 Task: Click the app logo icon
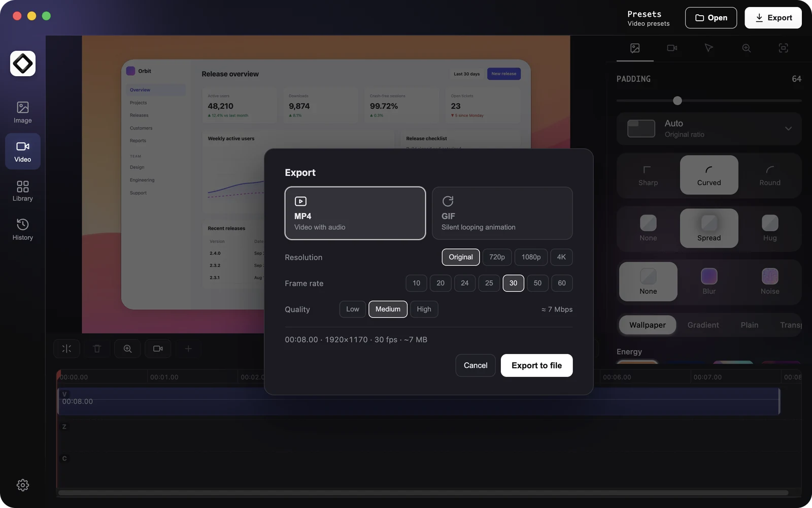23,63
